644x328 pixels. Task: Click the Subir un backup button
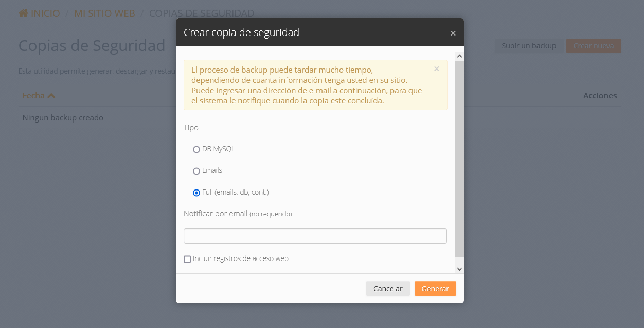coord(529,46)
